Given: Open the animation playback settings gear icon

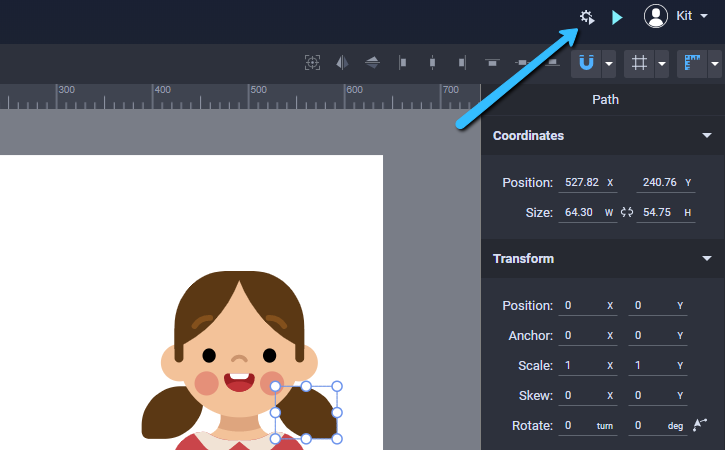Looking at the screenshot, I should [587, 17].
